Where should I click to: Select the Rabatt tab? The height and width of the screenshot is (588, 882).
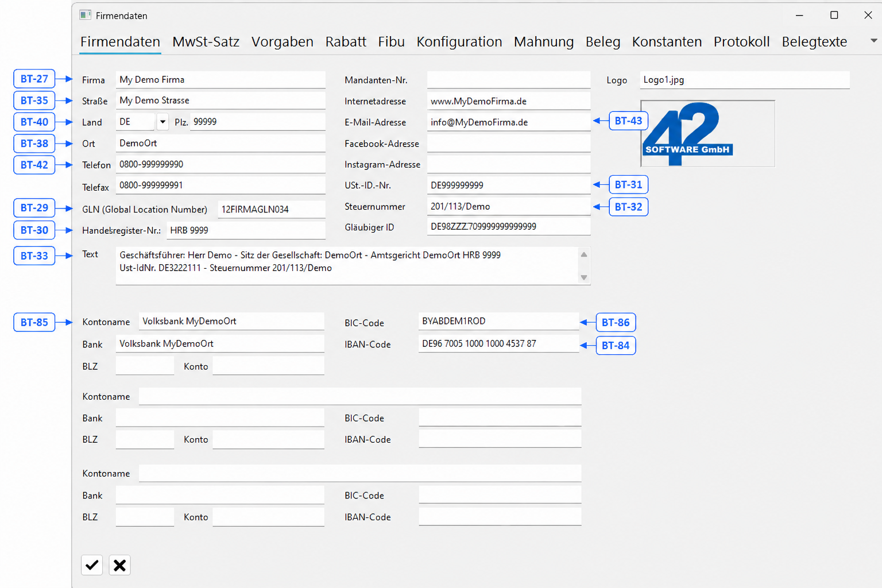[x=346, y=42]
